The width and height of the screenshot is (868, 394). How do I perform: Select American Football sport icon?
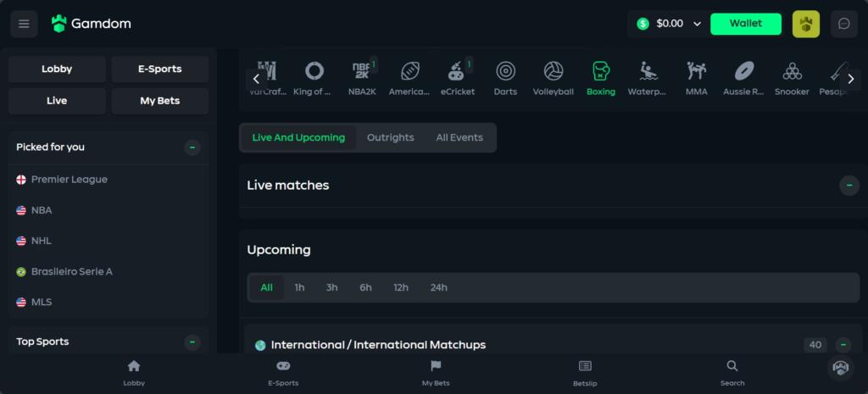(x=409, y=79)
